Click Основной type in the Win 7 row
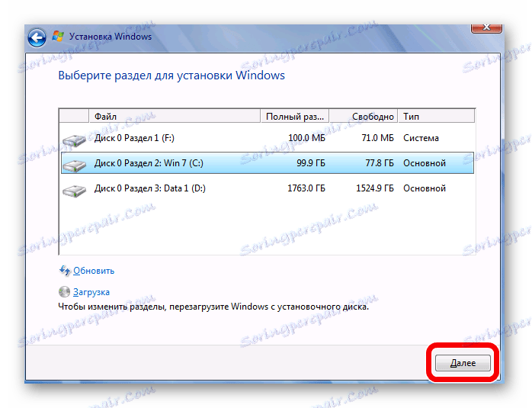Viewport: 532px width, 408px height. tap(425, 163)
